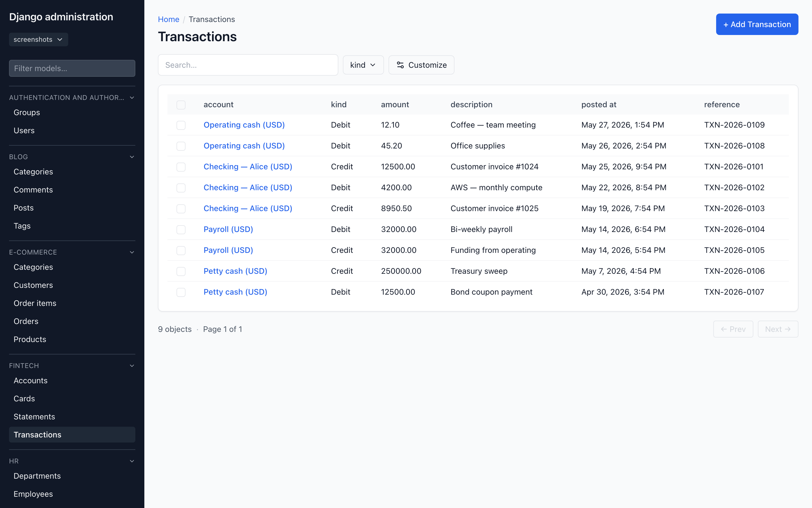Screen dimensions: 812x508
Task: Open Checking Alice link for invoice #1024
Action: click(248, 167)
